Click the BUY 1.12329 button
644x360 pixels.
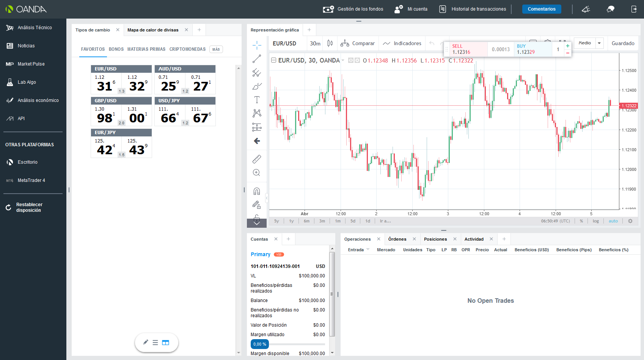532,49
